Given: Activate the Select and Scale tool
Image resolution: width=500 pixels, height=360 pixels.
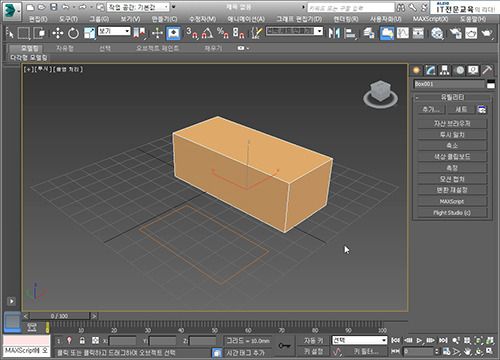Looking at the screenshot, I should point(89,33).
